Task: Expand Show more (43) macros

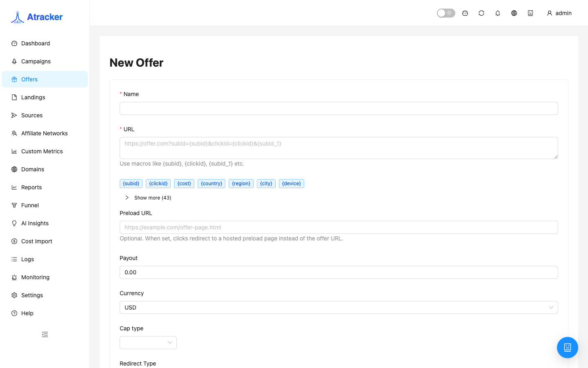Action: (148, 198)
